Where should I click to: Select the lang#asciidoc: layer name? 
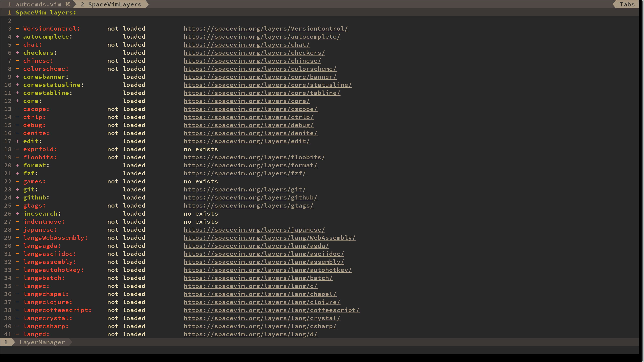pyautogui.click(x=50, y=254)
